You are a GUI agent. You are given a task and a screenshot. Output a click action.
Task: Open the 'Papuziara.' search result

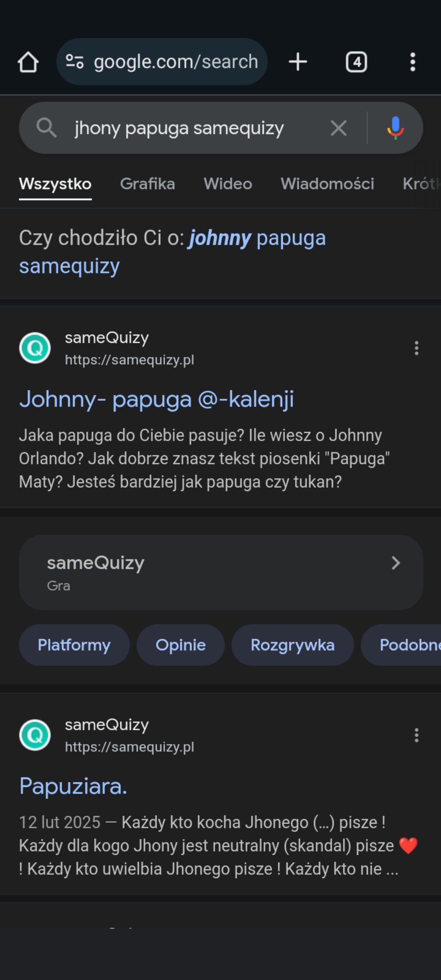(x=73, y=786)
